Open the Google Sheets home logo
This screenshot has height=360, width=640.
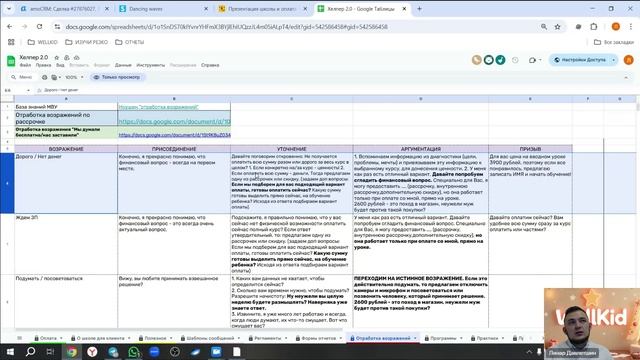[11, 61]
